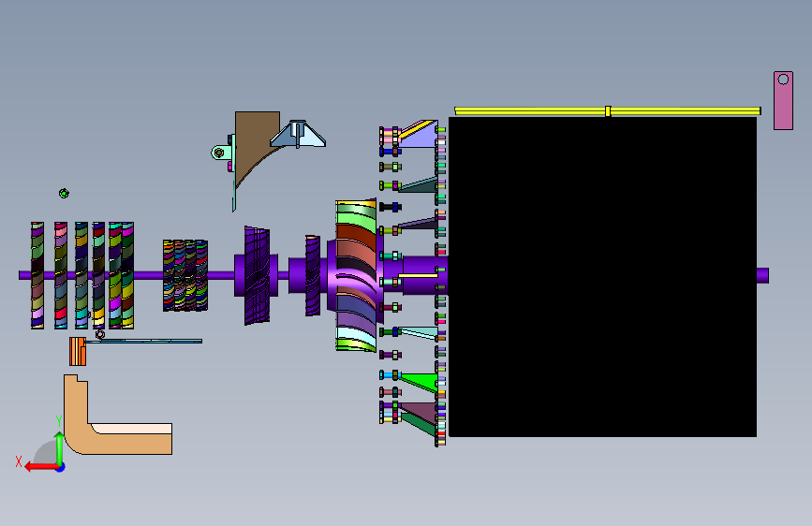Image resolution: width=812 pixels, height=526 pixels.
Task: Select the large centrifugal impeller
Action: click(x=356, y=276)
